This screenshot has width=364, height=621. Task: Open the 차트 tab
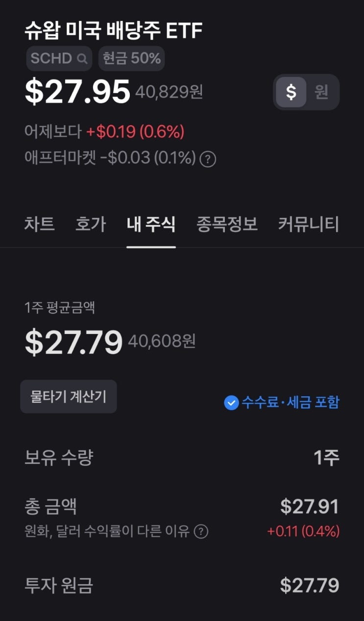pos(39,224)
